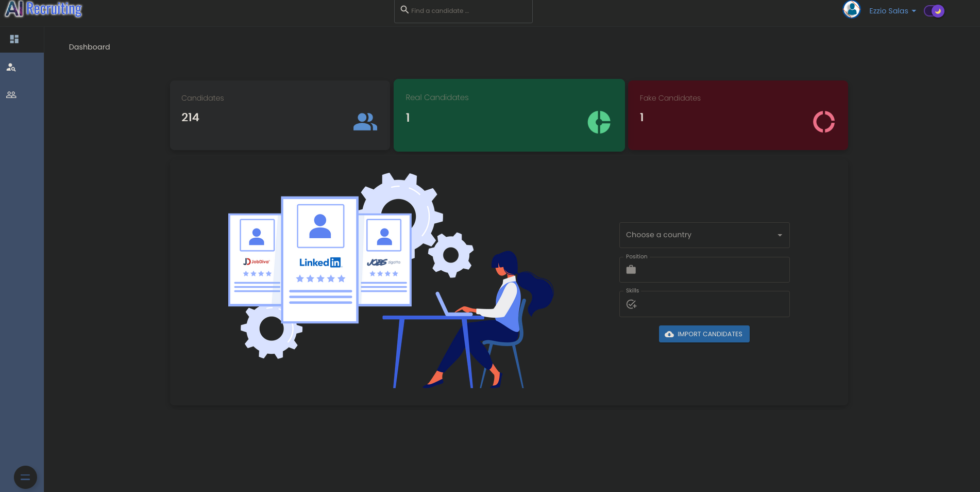Click the check-plus icon in Skills field
Screen dimensions: 980x492
click(x=631, y=304)
